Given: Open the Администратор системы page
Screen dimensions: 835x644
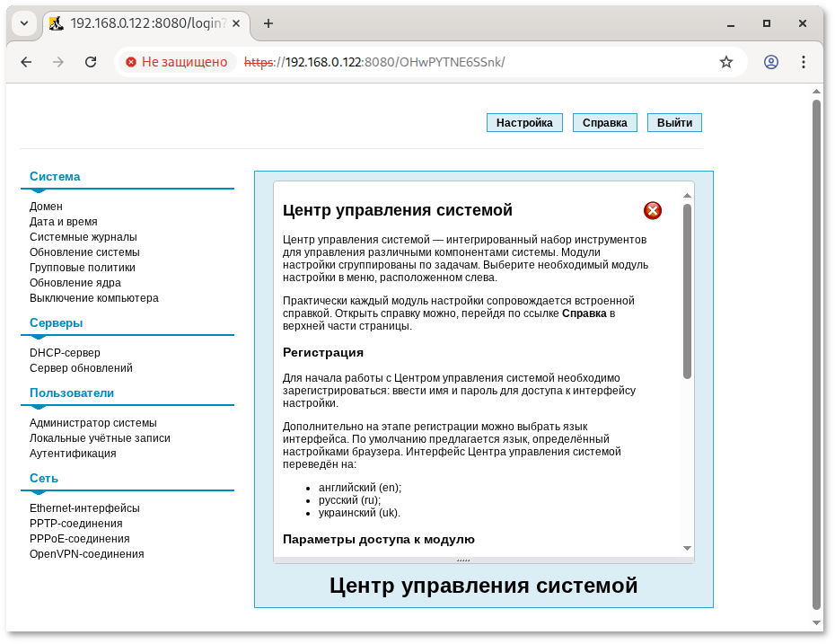Looking at the screenshot, I should coord(92,420).
